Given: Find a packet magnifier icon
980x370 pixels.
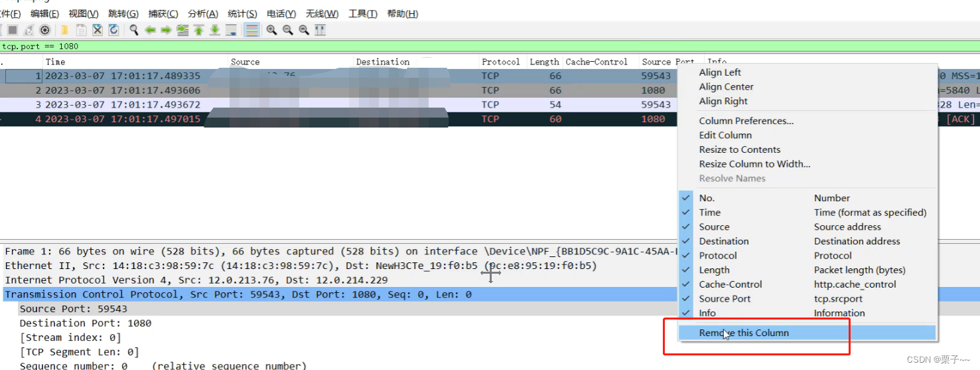Looking at the screenshot, I should click(133, 30).
